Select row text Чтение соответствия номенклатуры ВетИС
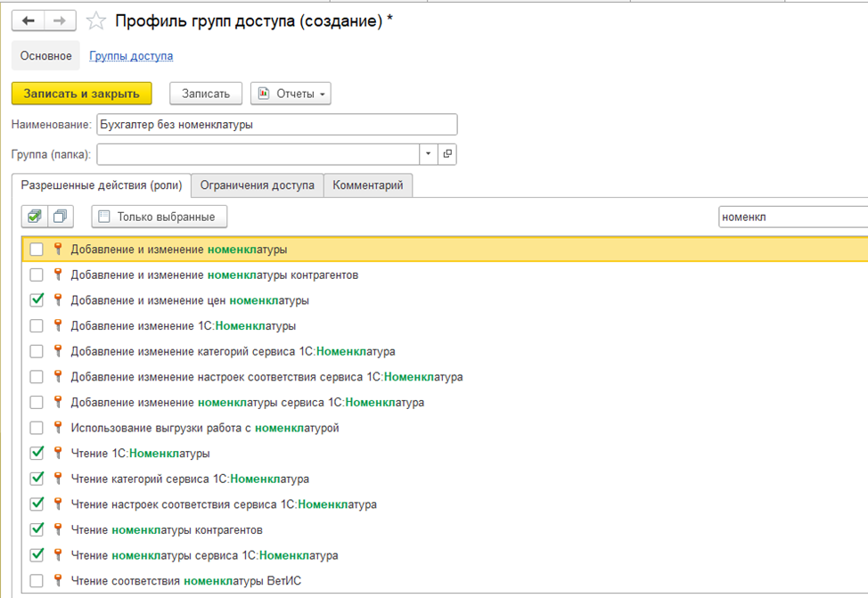The height and width of the screenshot is (598, 868). tap(186, 580)
